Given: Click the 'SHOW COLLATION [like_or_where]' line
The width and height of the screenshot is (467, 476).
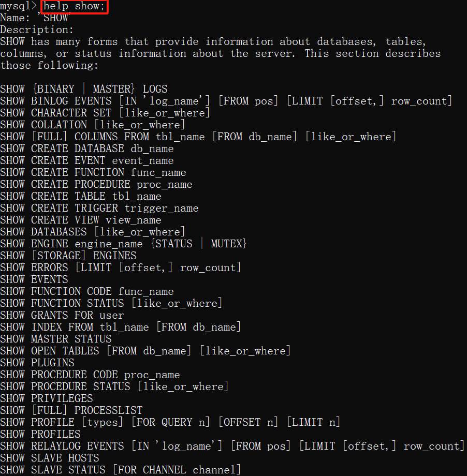Looking at the screenshot, I should click(92, 125).
